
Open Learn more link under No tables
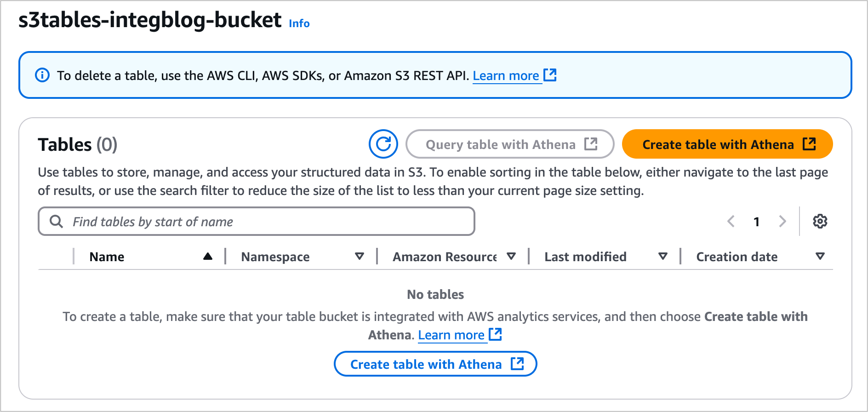451,335
